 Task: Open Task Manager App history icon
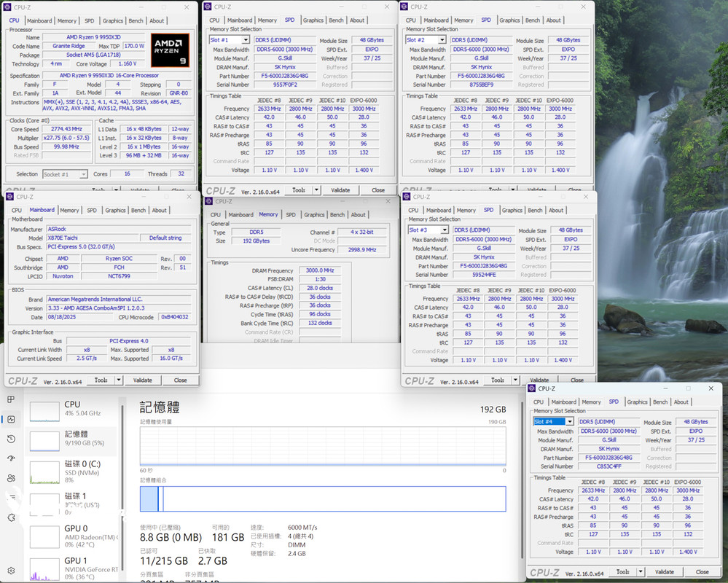[x=11, y=439]
